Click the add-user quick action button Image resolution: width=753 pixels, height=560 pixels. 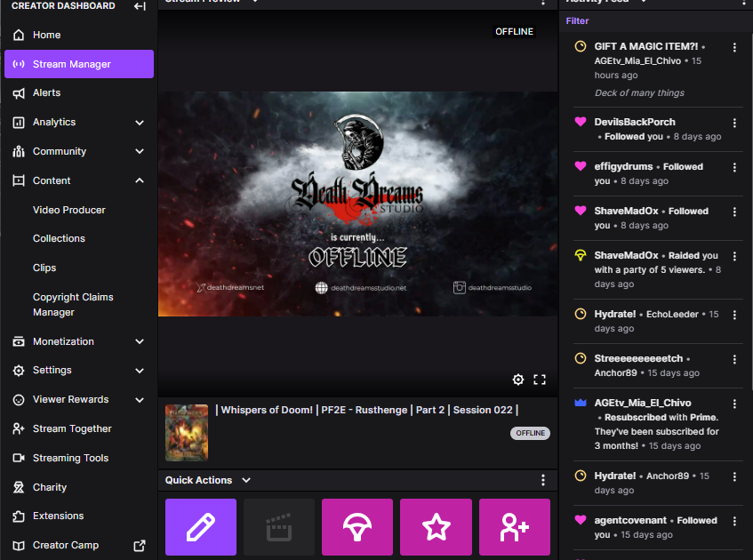point(515,527)
